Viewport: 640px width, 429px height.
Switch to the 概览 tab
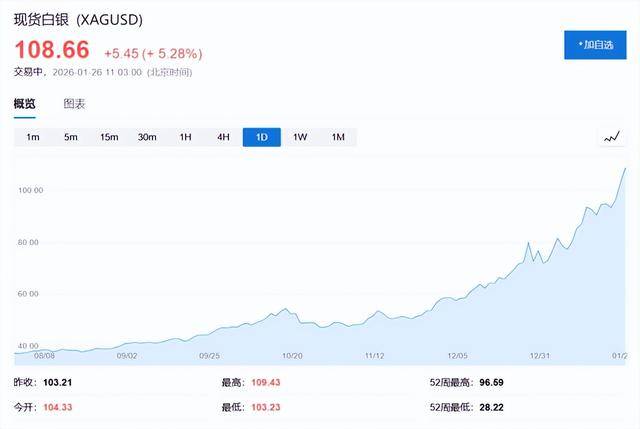coord(24,103)
